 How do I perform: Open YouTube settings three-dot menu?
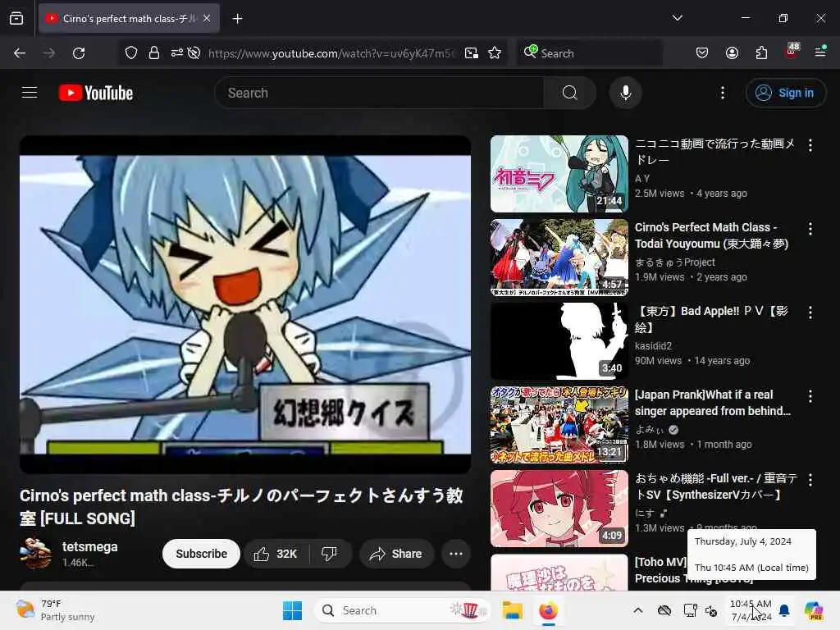click(723, 93)
